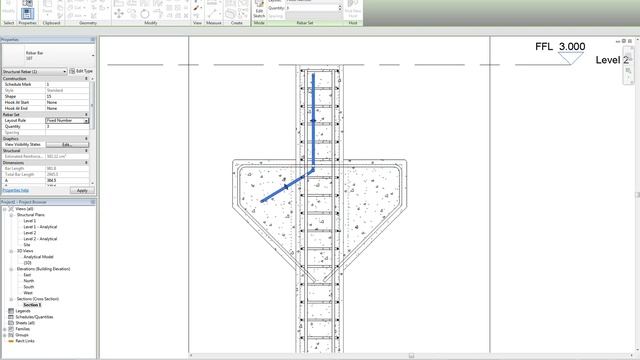The height and width of the screenshot is (360, 640).
Task: Close the Project Browser panel
Action: tap(93, 202)
